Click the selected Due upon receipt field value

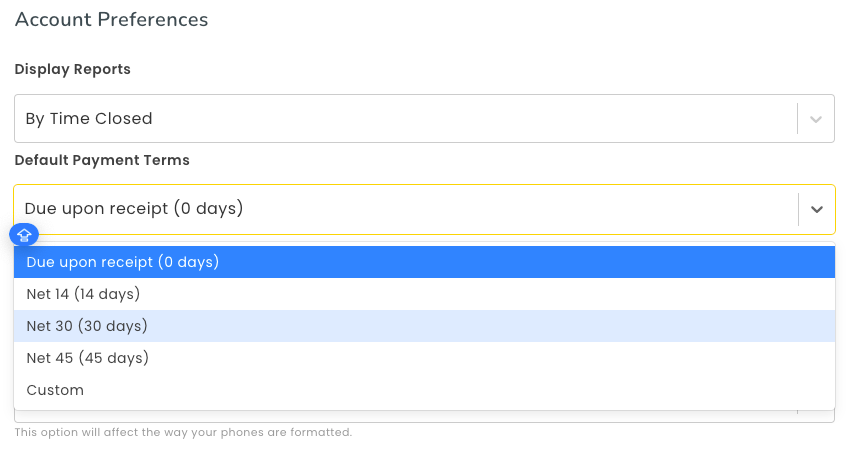[134, 209]
